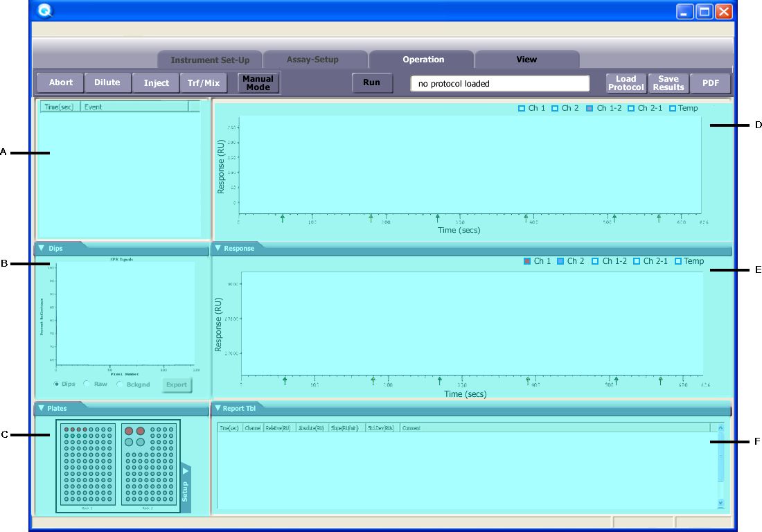Expand the Setup side tab beside the plates
The image size is (762, 532).
pos(186,488)
